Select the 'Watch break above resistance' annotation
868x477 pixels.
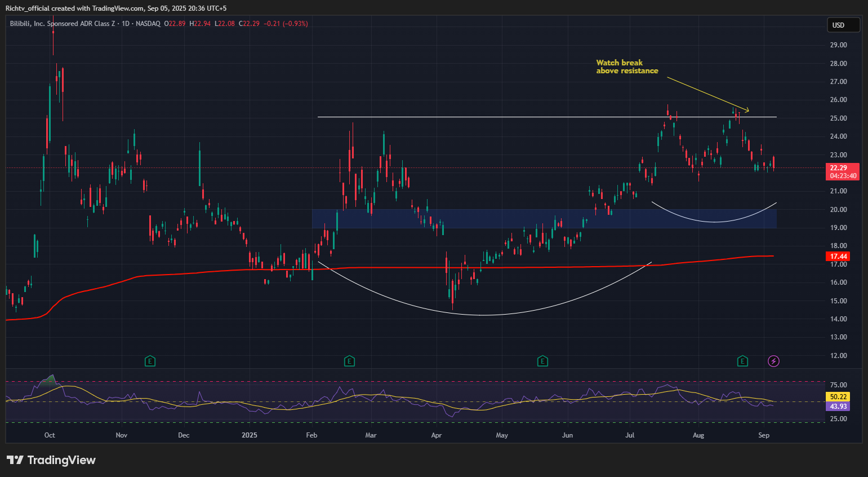pyautogui.click(x=626, y=67)
